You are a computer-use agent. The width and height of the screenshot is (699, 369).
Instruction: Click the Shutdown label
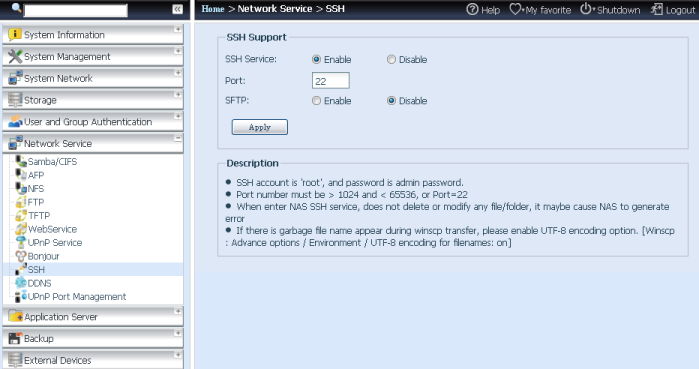point(618,10)
